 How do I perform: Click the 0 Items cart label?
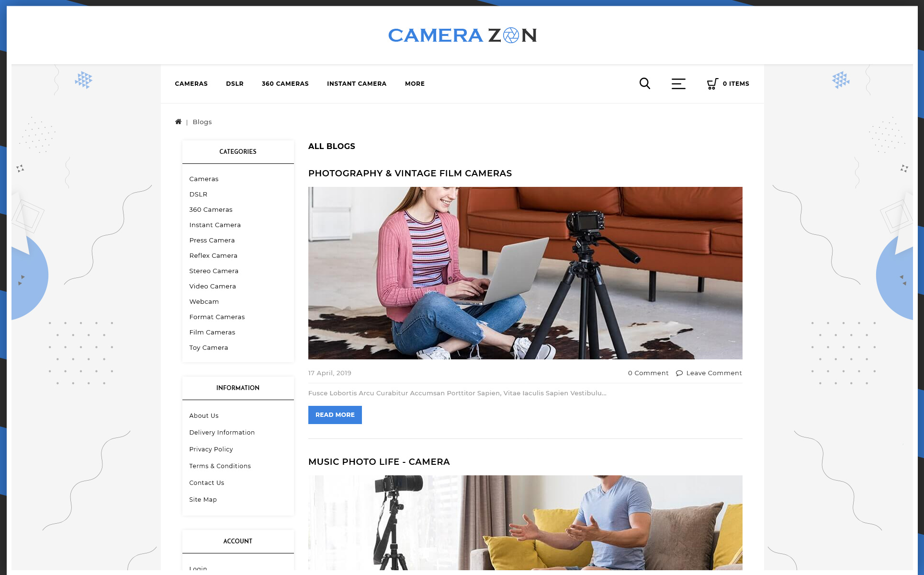pos(736,84)
